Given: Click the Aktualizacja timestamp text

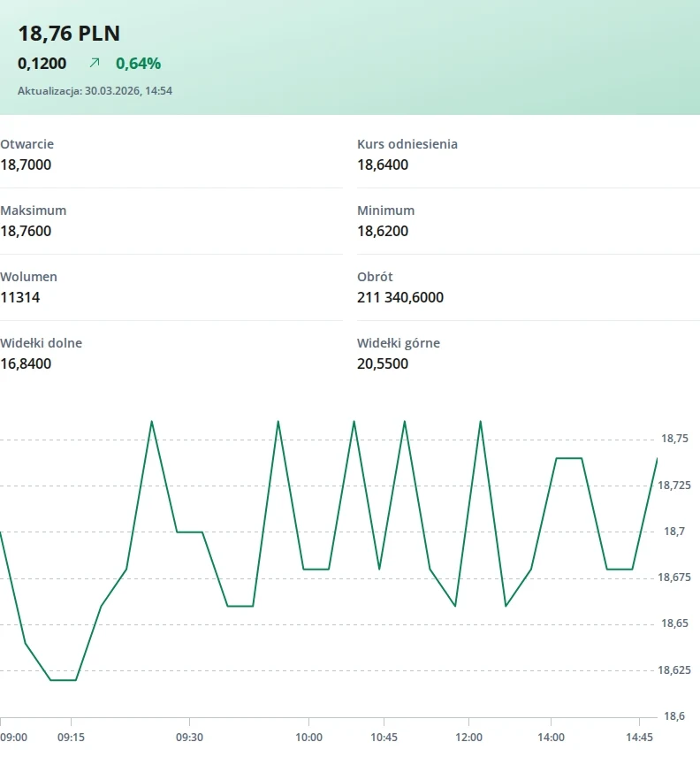Looking at the screenshot, I should click(95, 91).
